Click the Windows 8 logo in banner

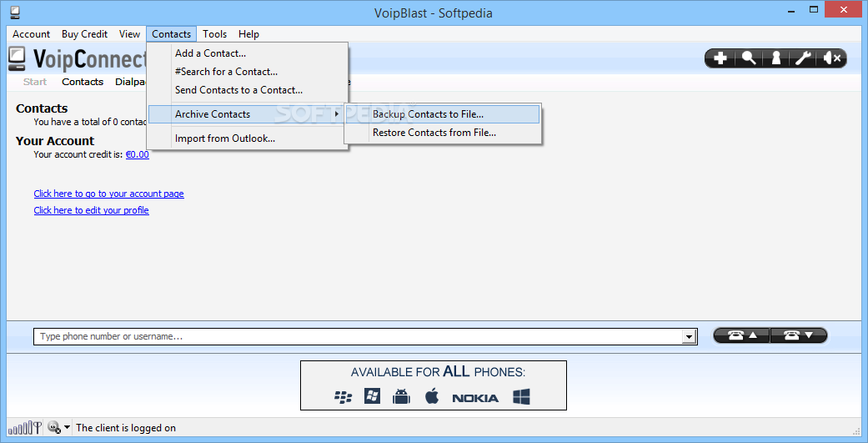coord(521,396)
